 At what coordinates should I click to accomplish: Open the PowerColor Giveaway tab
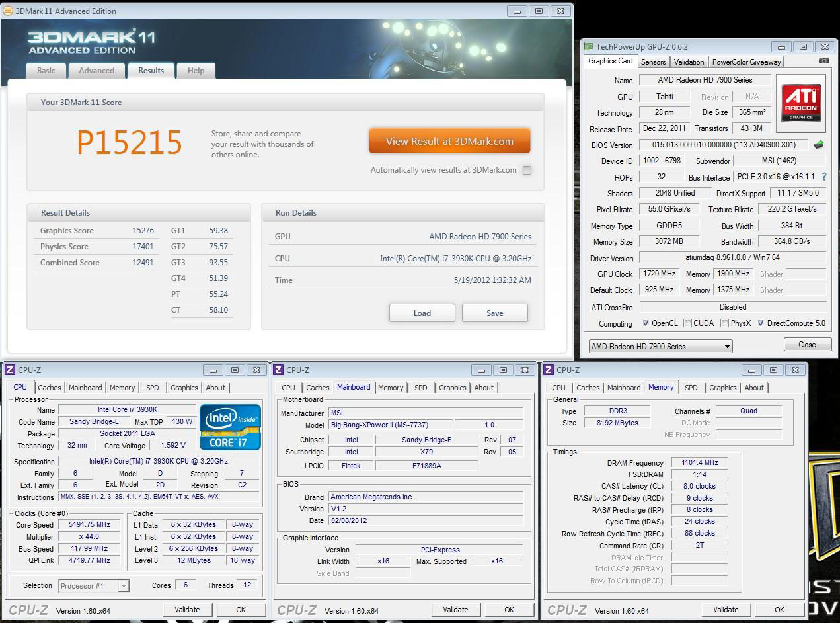tap(746, 62)
